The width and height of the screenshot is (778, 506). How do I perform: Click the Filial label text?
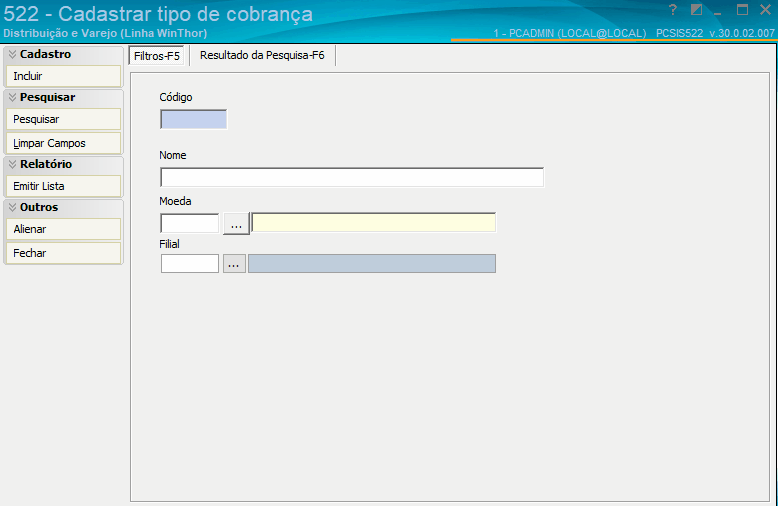[x=169, y=244]
